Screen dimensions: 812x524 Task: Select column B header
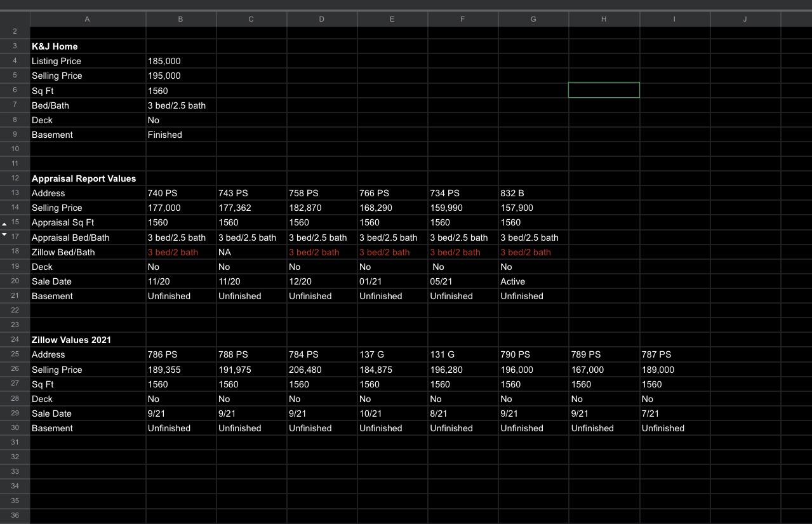pyautogui.click(x=181, y=20)
